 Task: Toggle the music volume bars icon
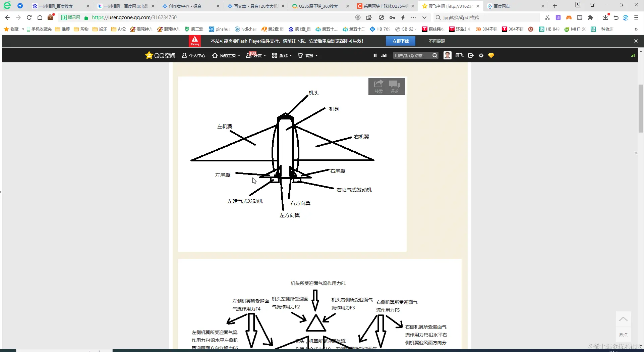[x=384, y=55]
